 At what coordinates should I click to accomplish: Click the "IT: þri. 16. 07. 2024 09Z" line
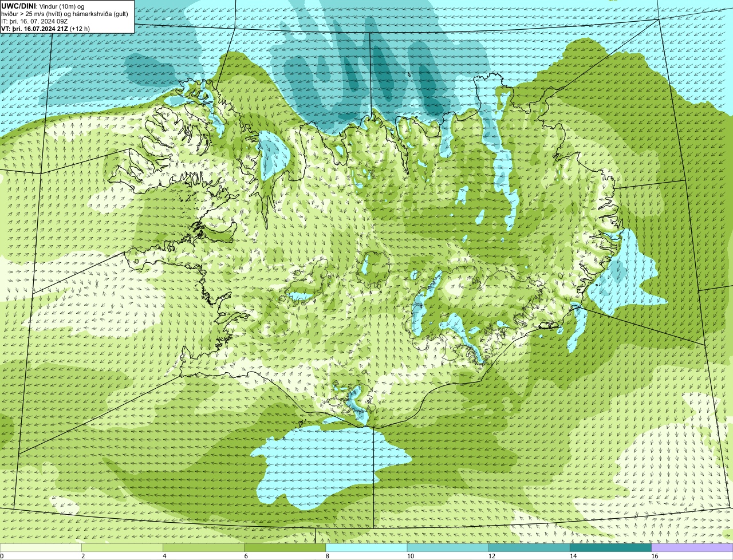pyautogui.click(x=34, y=21)
